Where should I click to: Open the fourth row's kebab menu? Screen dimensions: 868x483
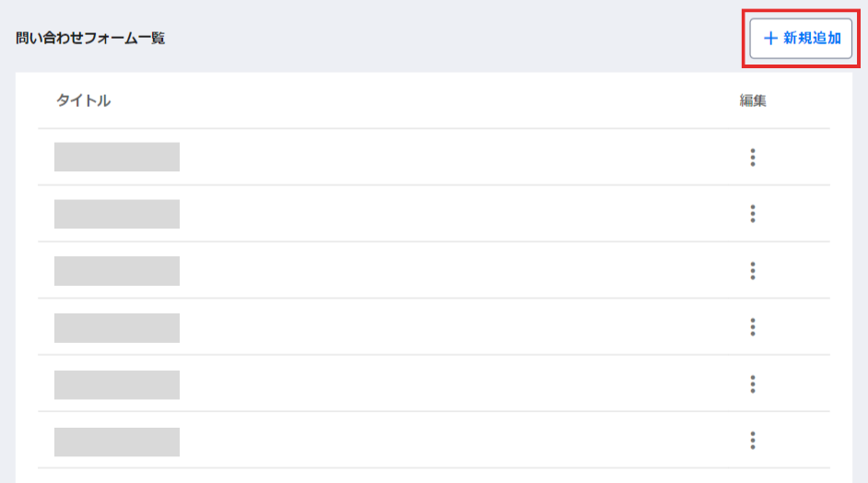[753, 327]
